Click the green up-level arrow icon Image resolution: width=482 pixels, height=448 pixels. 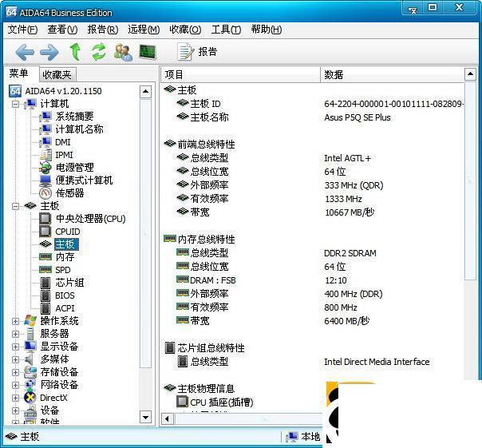[x=75, y=51]
